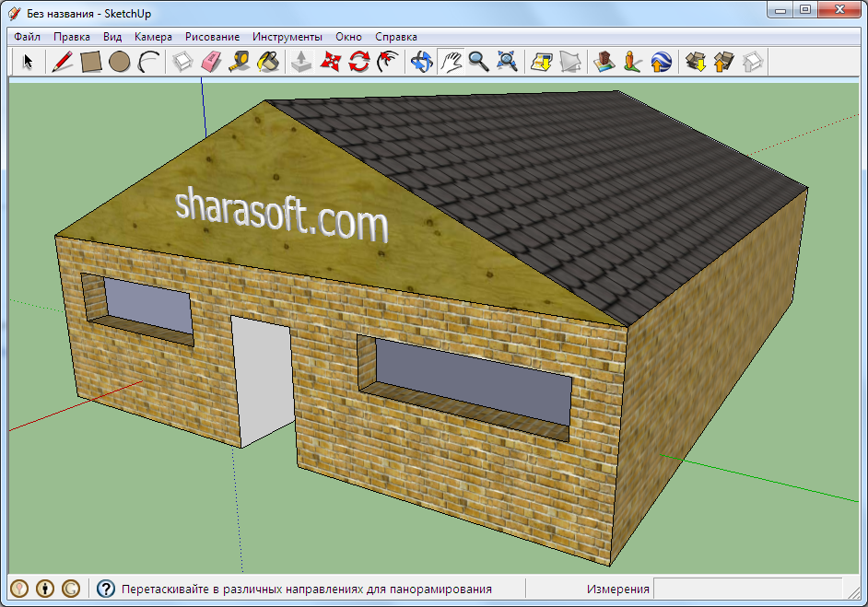Click the Make Component icon
Screen dimensions: 868x607
[182, 62]
